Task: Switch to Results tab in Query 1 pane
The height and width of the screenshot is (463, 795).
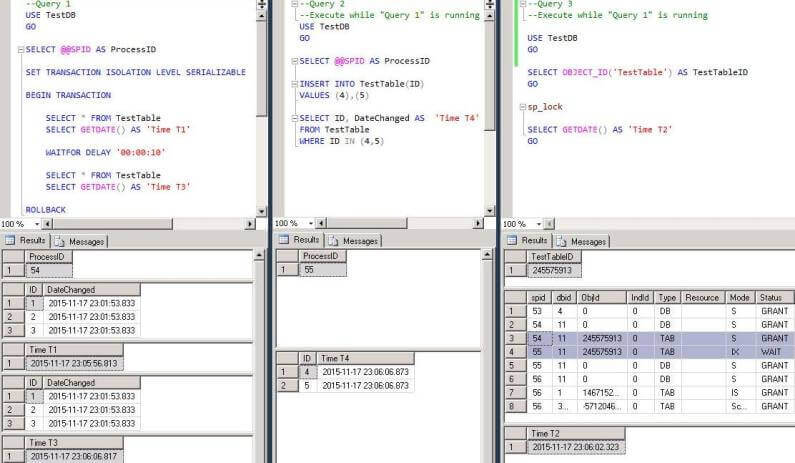Action: coord(25,240)
